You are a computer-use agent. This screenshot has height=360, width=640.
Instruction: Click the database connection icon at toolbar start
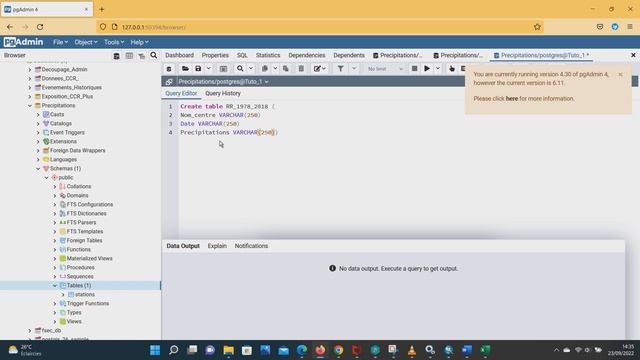coord(169,69)
